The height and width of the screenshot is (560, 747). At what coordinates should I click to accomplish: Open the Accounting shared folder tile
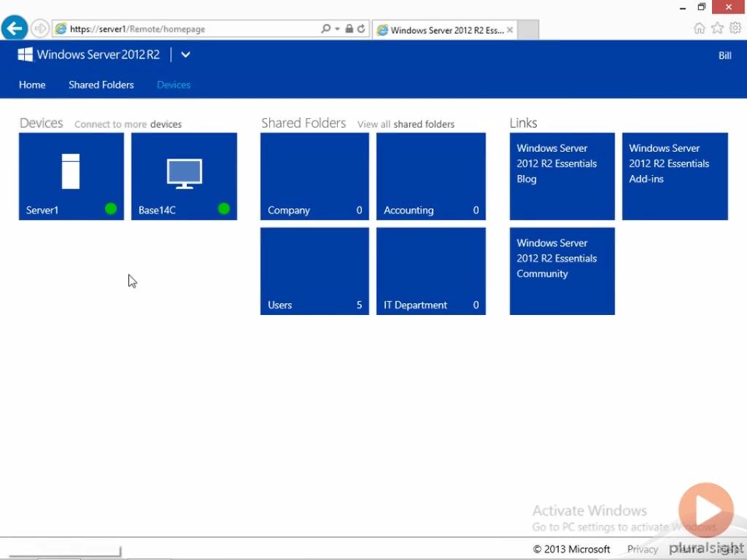430,176
